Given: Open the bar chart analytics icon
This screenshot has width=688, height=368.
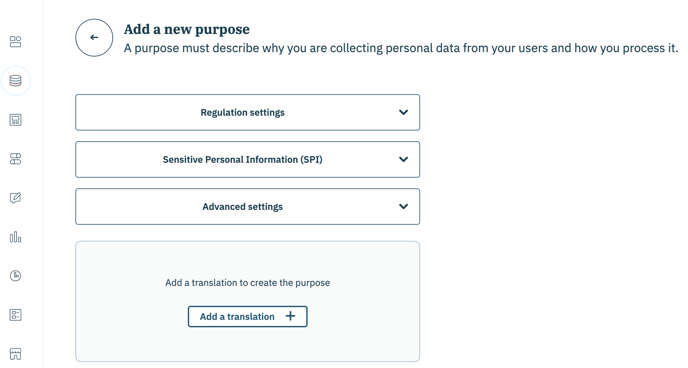Looking at the screenshot, I should 15,237.
